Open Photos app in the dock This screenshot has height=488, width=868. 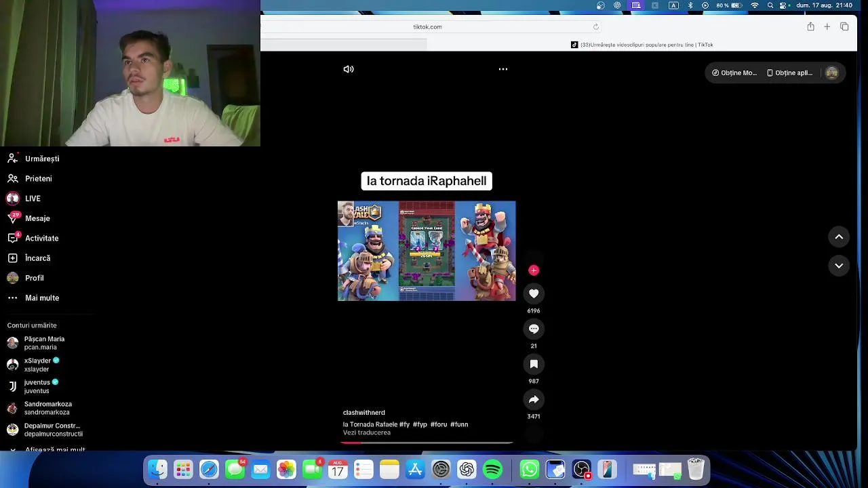[286, 469]
